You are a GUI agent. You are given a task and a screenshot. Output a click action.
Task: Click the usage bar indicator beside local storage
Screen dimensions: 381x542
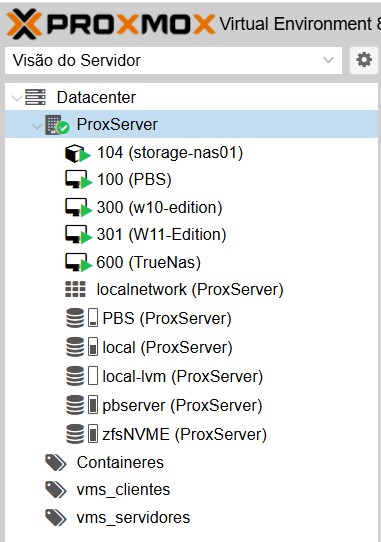pos(93,347)
